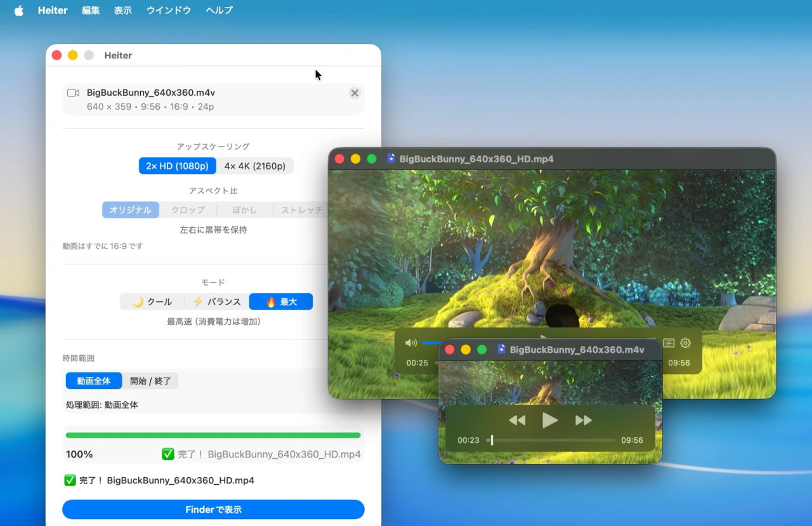Open the Heiter app menu in menu bar
This screenshot has height=526, width=812.
coord(53,11)
